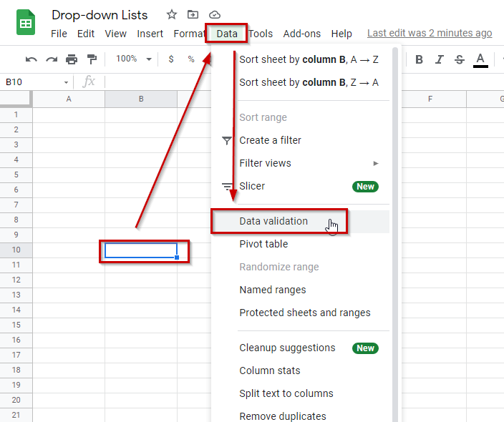504x422 pixels.
Task: Check the cloud save status icon
Action: click(214, 15)
